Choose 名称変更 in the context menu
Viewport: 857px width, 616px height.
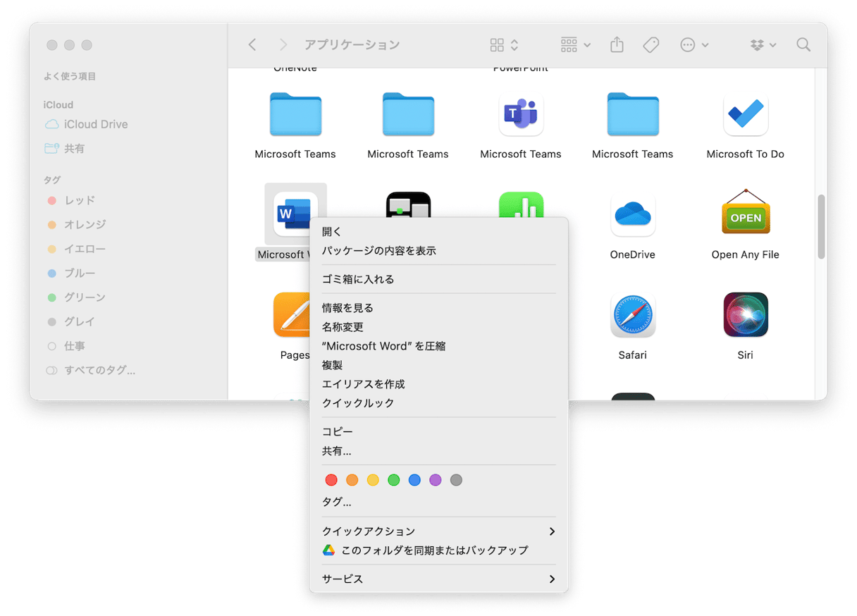(343, 327)
